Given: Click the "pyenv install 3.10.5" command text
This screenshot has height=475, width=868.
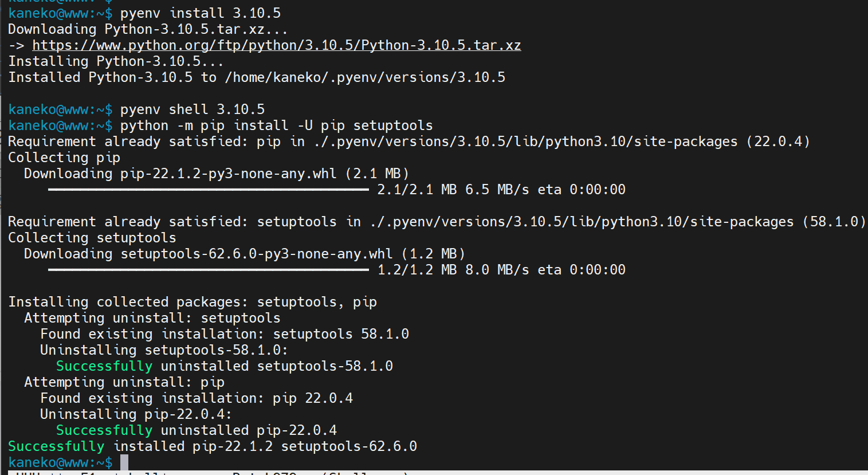Looking at the screenshot, I should pos(201,13).
